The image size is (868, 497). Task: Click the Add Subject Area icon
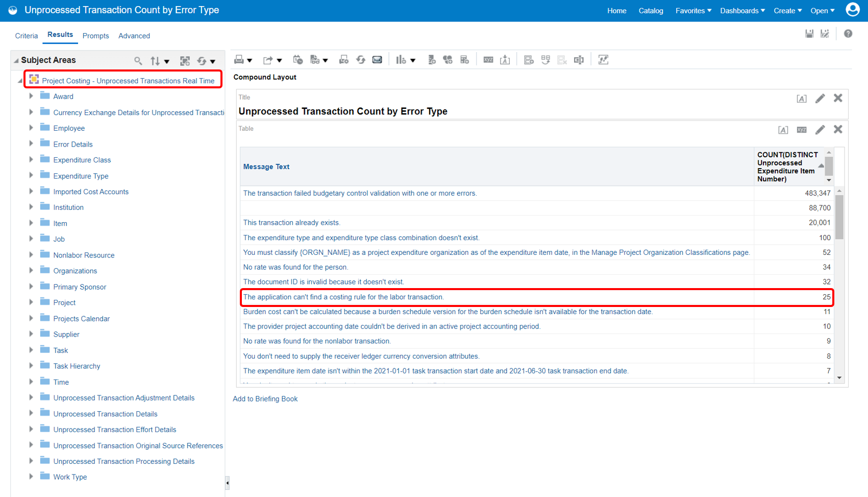tap(185, 61)
